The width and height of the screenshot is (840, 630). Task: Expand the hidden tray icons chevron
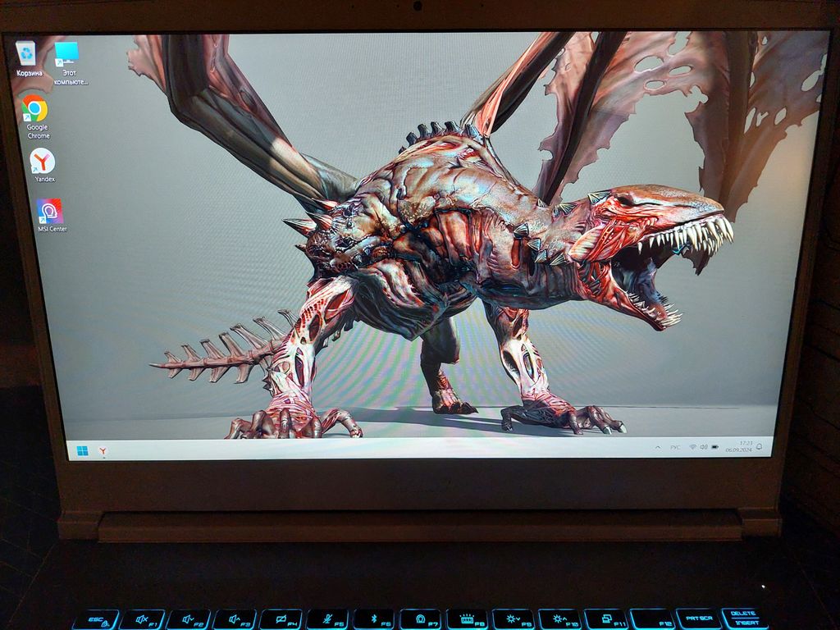pyautogui.click(x=658, y=447)
